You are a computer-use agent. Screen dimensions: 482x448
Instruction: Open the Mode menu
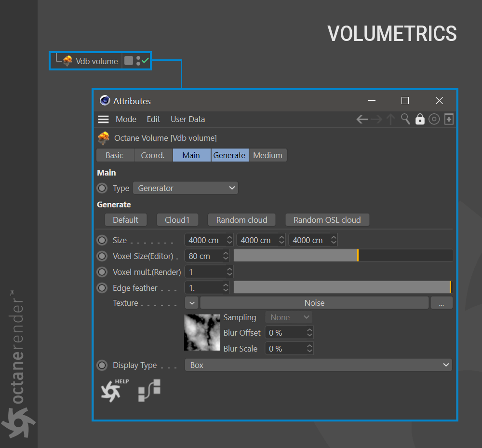(126, 119)
